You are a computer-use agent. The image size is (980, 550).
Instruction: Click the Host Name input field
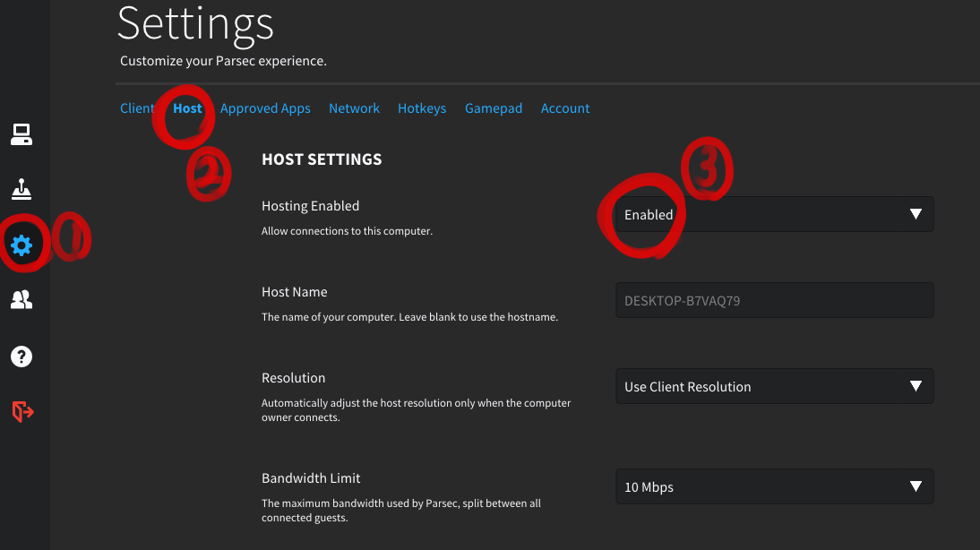[774, 300]
